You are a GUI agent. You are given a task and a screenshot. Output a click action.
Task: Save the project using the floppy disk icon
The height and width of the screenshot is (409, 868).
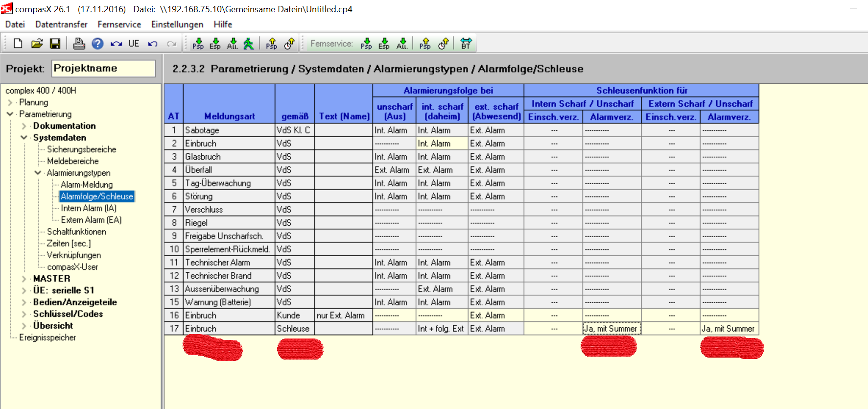click(x=55, y=44)
